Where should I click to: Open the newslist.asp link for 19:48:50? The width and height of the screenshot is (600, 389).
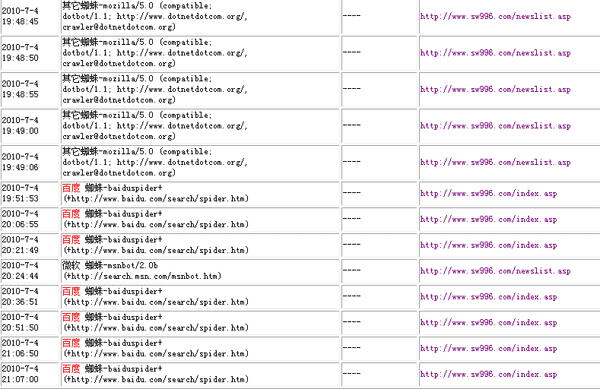coord(495,53)
